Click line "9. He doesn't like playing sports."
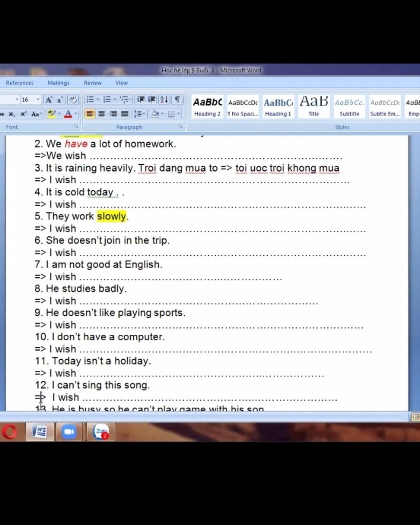420x525 pixels. (110, 313)
